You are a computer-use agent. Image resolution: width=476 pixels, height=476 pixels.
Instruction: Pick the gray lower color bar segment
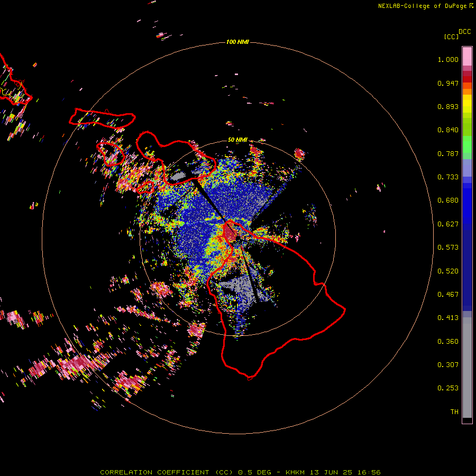tap(467, 368)
